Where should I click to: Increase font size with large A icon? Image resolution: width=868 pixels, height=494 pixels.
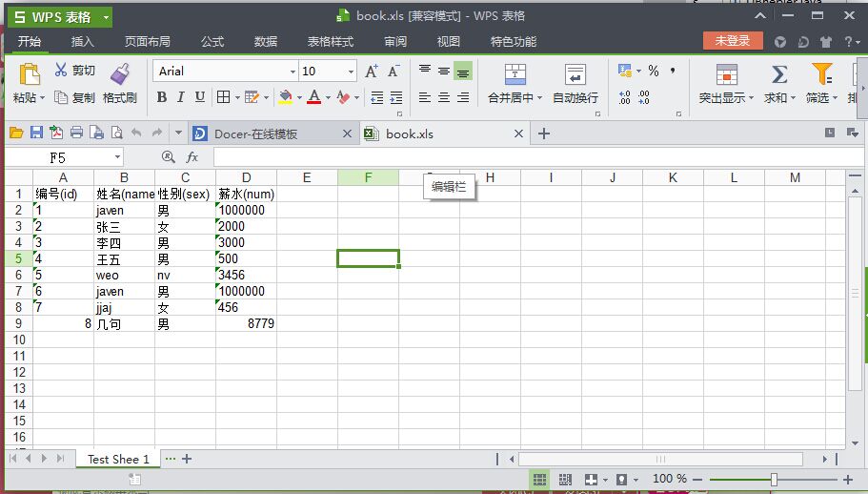point(372,71)
